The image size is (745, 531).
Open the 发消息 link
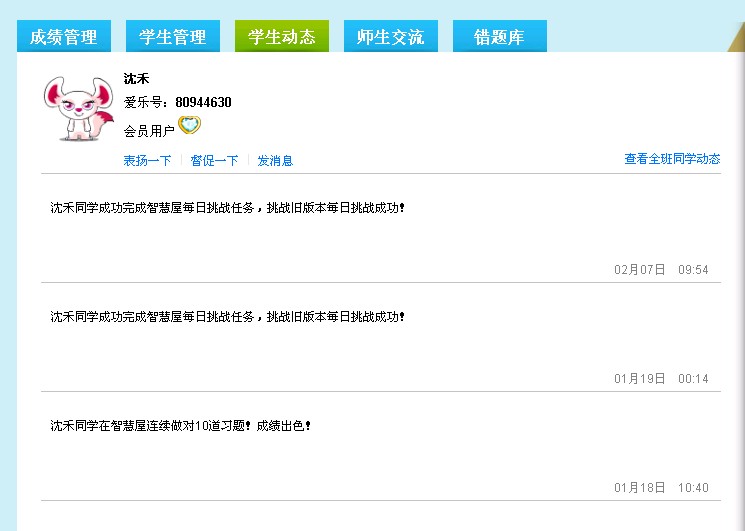pos(275,160)
